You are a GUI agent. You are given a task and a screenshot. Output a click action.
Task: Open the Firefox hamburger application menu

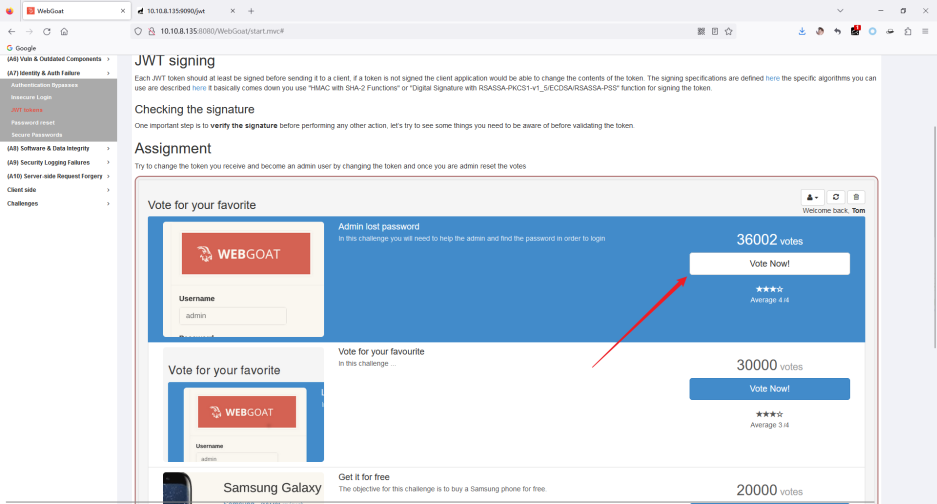[x=925, y=31]
